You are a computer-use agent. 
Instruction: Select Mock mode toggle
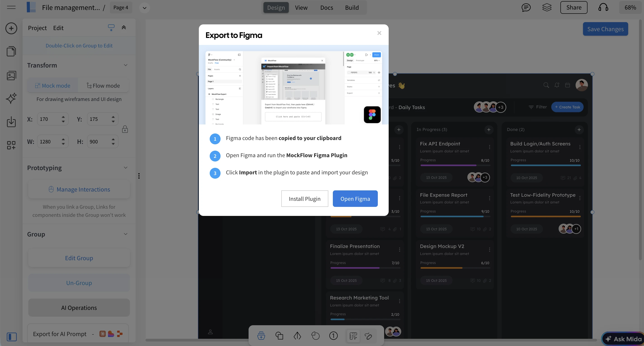coord(53,86)
